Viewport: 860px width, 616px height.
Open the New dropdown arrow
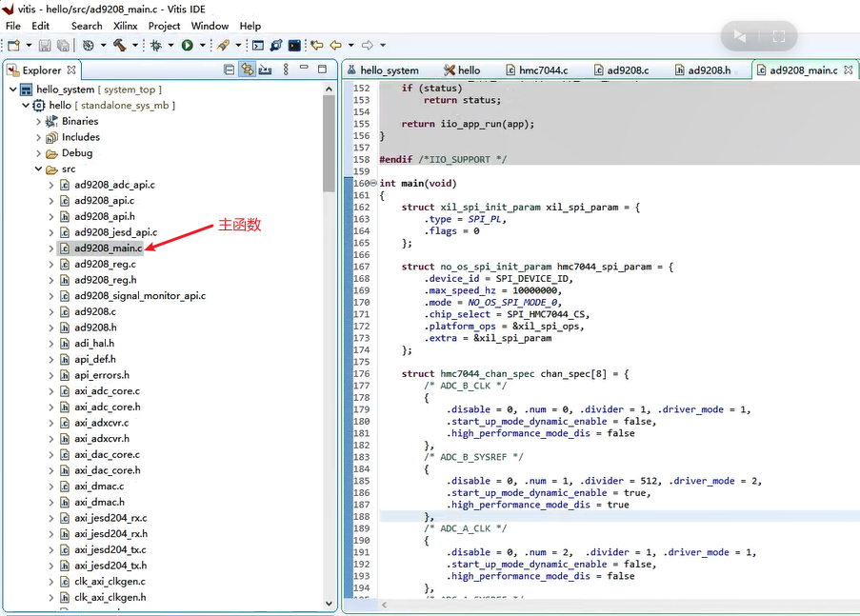tap(29, 45)
